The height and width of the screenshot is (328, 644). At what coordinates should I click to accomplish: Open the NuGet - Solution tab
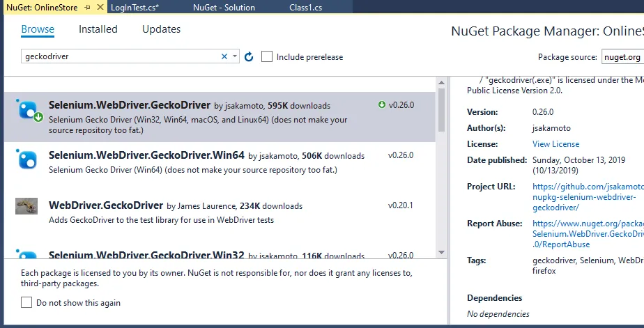pos(224,8)
